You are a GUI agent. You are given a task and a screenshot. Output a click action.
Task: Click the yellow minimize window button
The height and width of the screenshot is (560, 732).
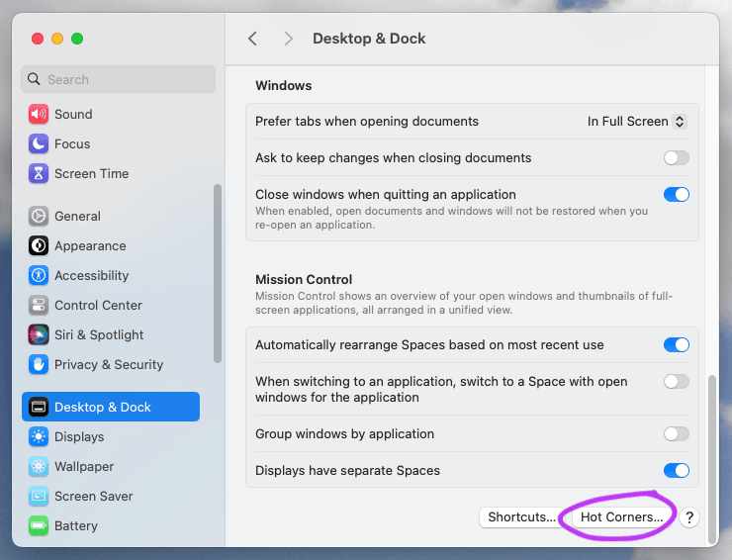57,39
